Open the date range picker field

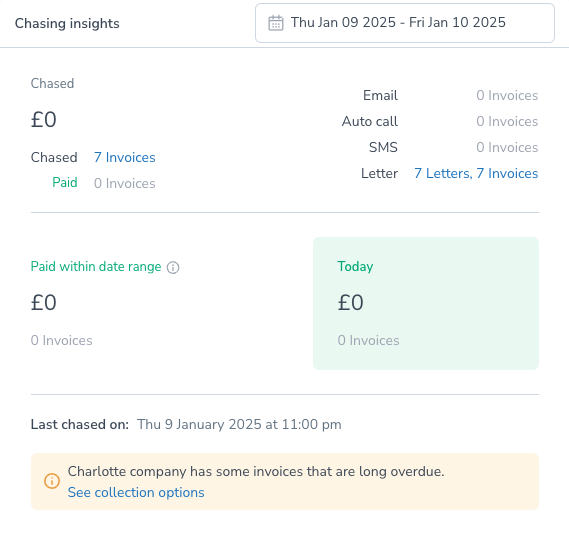click(405, 23)
